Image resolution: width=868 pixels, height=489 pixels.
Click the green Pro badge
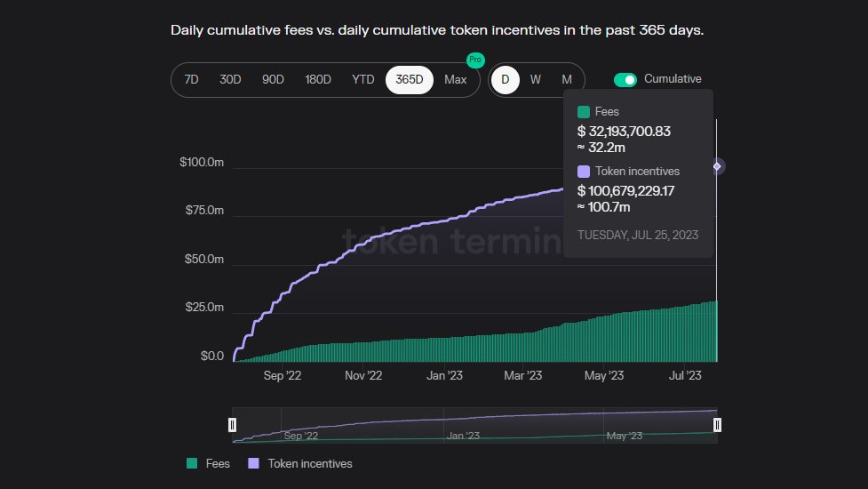coord(475,60)
